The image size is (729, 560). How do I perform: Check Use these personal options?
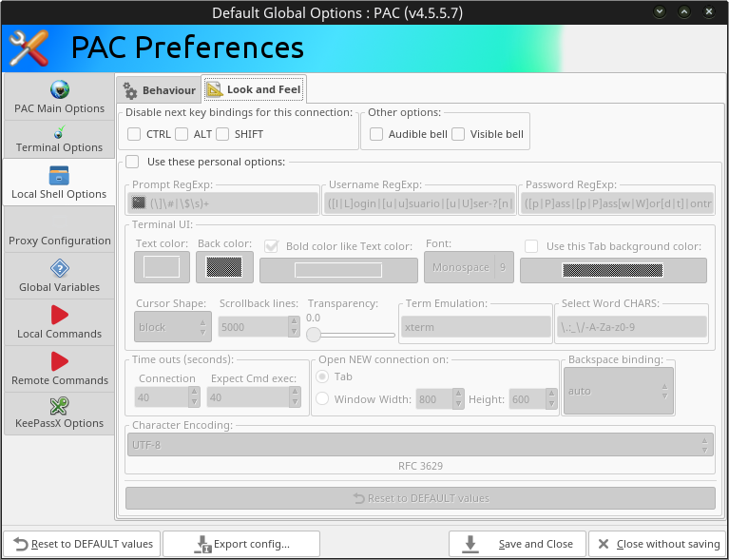point(132,162)
